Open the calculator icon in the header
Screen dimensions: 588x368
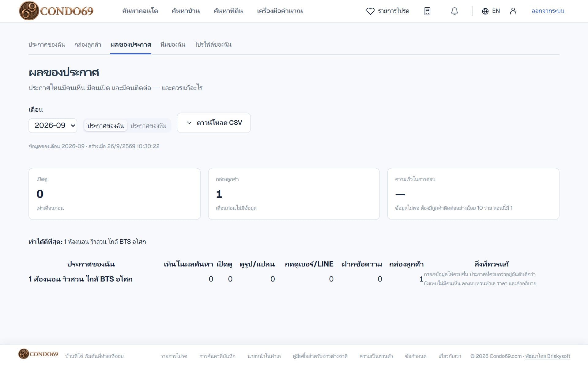point(427,11)
